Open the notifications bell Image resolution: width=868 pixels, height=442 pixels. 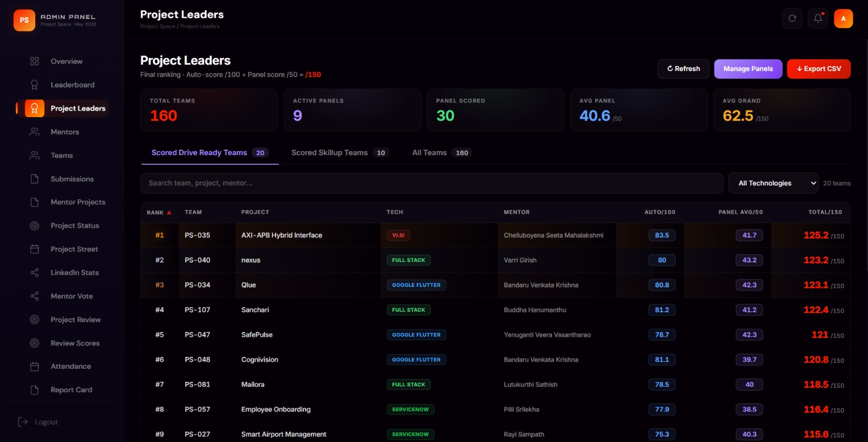click(x=818, y=18)
